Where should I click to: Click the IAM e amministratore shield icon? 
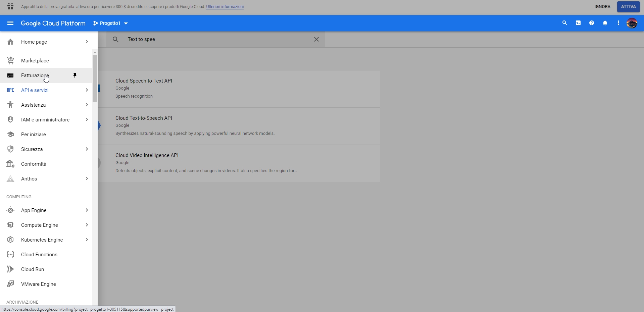[x=10, y=120]
